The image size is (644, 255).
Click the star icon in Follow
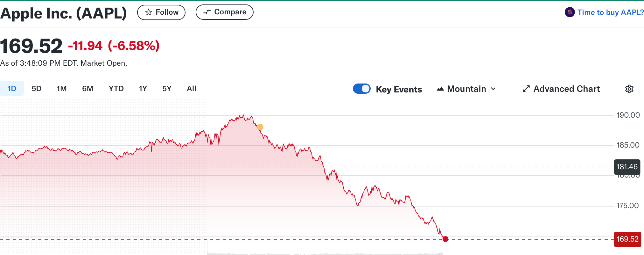[x=149, y=12]
